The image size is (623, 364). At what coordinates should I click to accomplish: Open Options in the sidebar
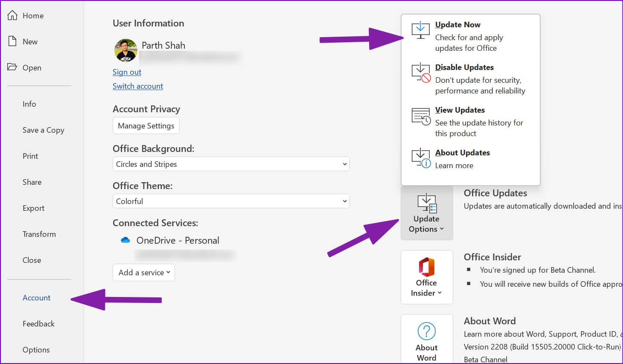36,350
